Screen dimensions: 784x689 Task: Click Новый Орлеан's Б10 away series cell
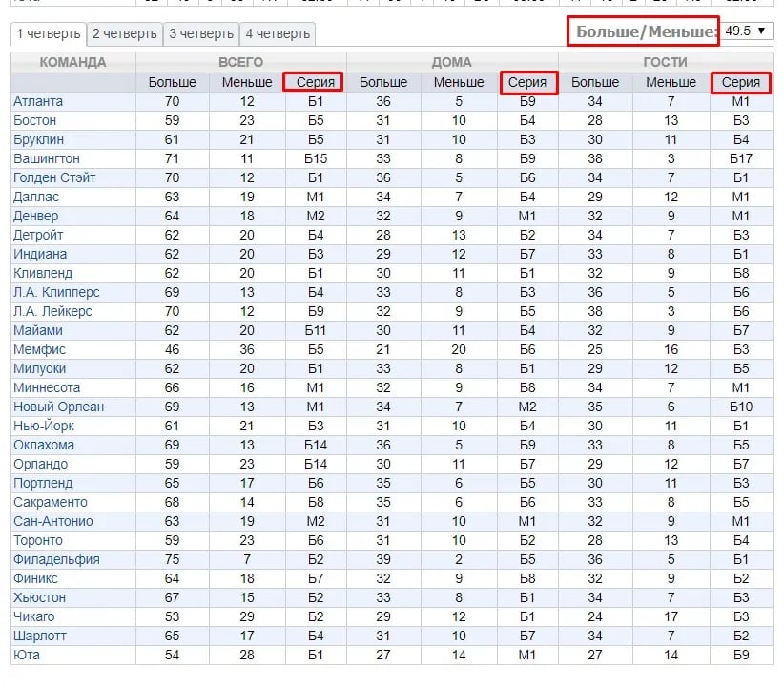pyautogui.click(x=740, y=407)
